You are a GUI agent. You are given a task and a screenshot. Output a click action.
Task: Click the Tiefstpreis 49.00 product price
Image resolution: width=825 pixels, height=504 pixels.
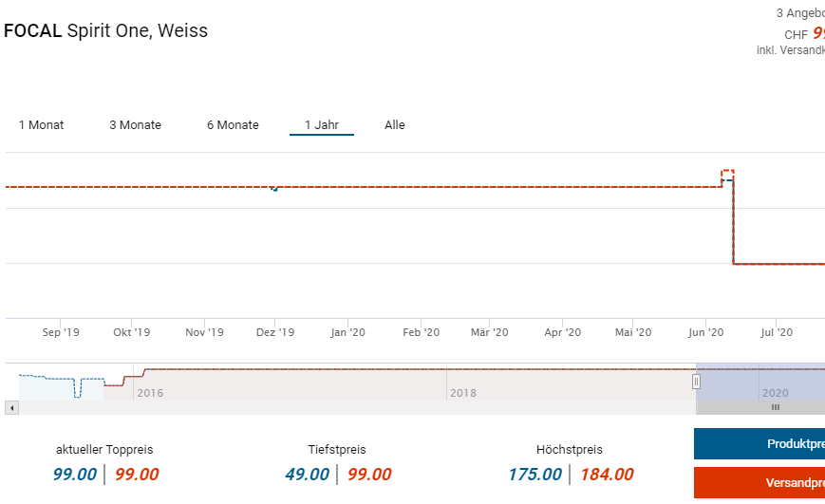click(x=308, y=475)
